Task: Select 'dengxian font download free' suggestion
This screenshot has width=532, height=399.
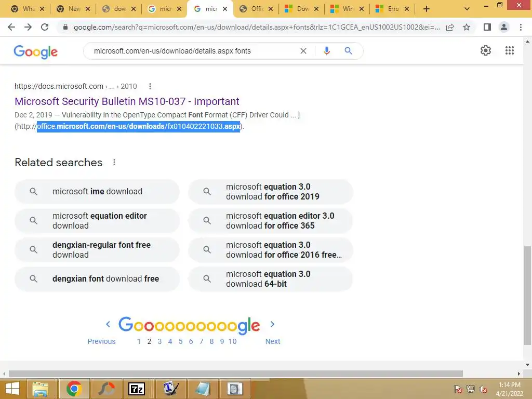Action: click(x=97, y=278)
